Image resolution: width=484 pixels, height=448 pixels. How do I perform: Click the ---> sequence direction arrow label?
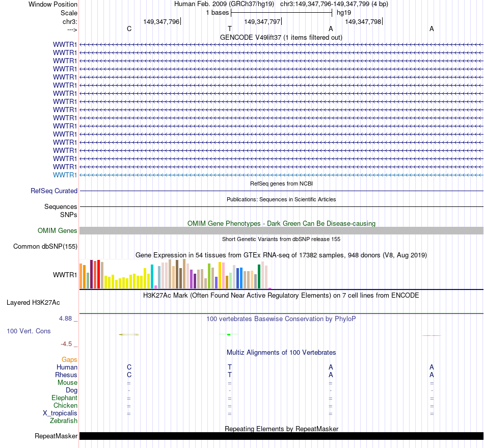coord(72,30)
